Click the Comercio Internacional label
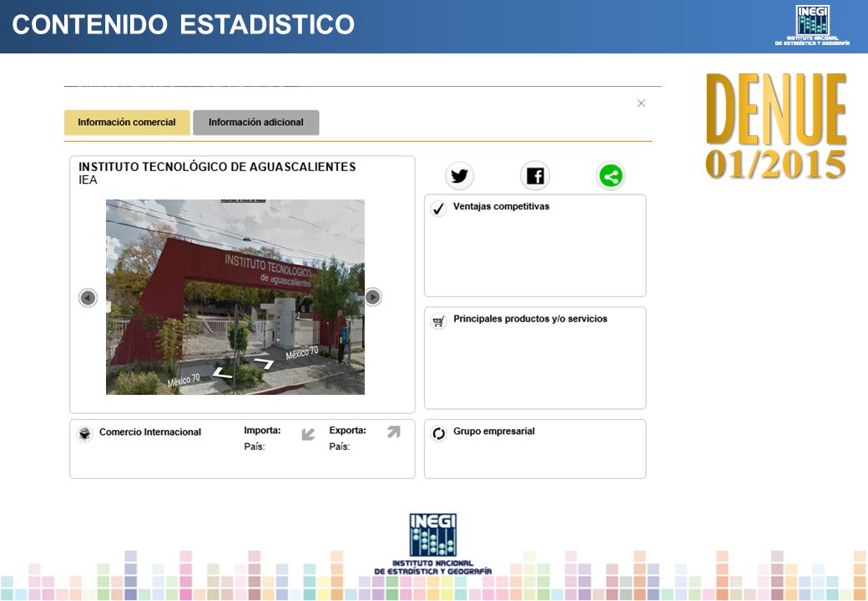Image resolution: width=868 pixels, height=601 pixels. tap(150, 432)
